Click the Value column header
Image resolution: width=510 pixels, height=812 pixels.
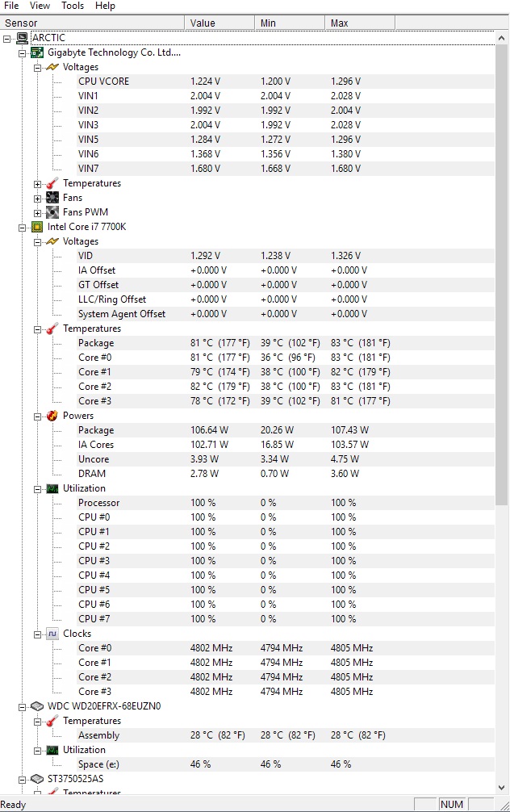point(219,23)
